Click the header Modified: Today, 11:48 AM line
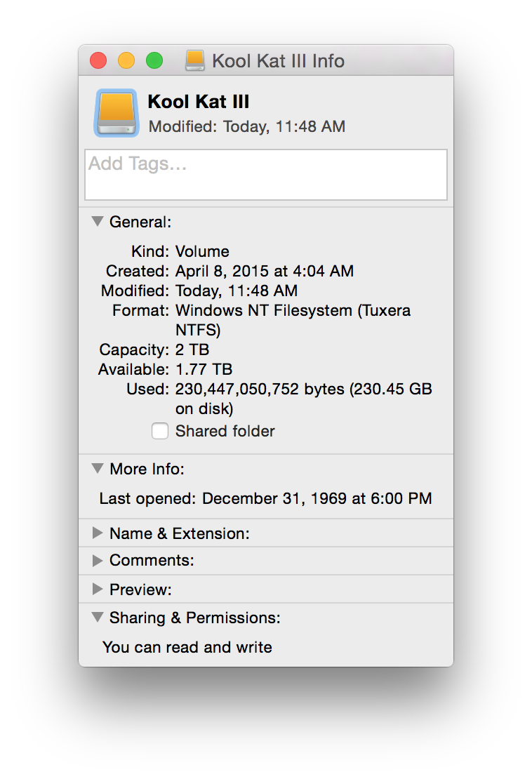This screenshot has width=532, height=779. tap(247, 127)
